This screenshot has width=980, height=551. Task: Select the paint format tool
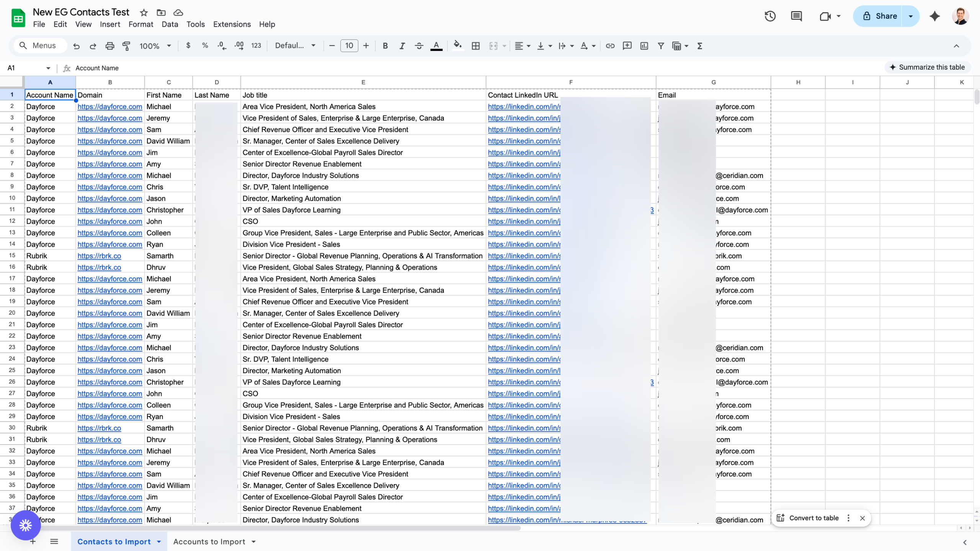pos(126,46)
